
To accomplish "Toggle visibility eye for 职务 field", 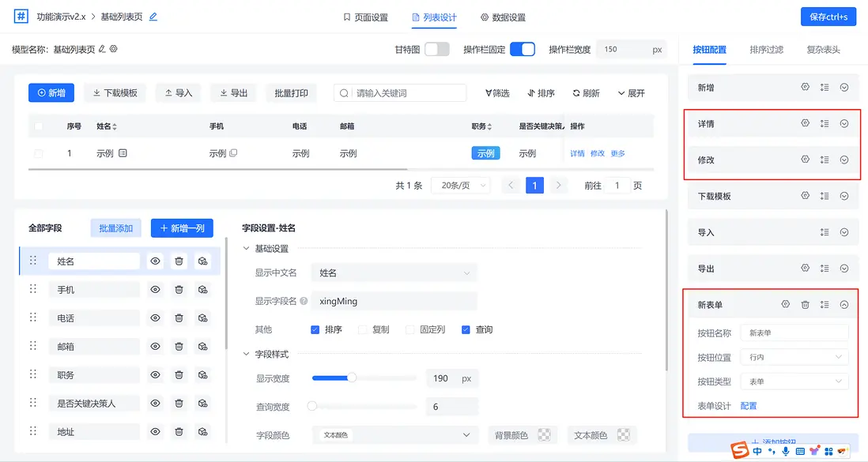I will click(x=155, y=374).
